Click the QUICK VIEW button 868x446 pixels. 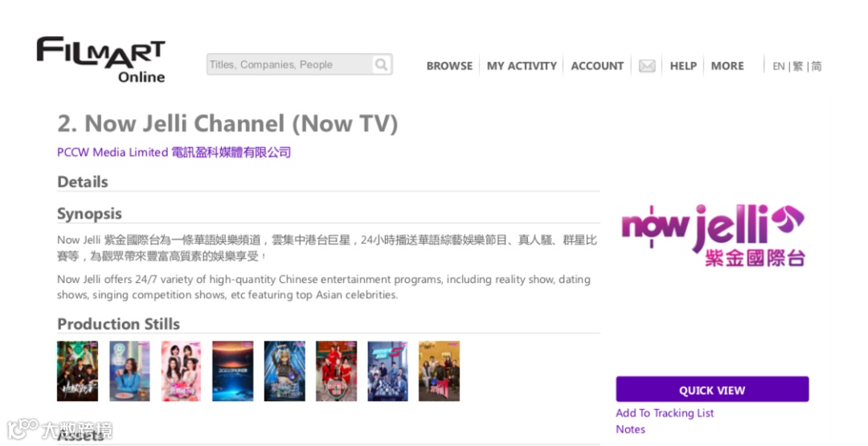click(712, 390)
